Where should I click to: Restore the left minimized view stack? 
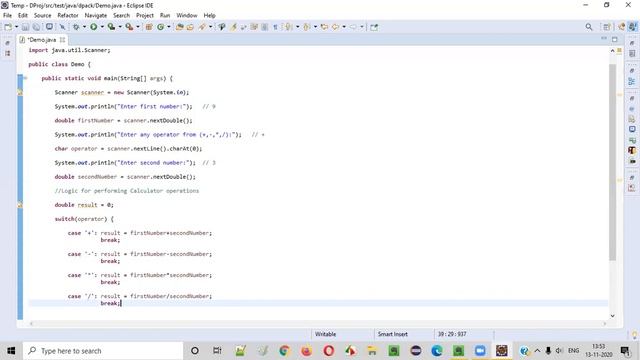tap(8, 43)
